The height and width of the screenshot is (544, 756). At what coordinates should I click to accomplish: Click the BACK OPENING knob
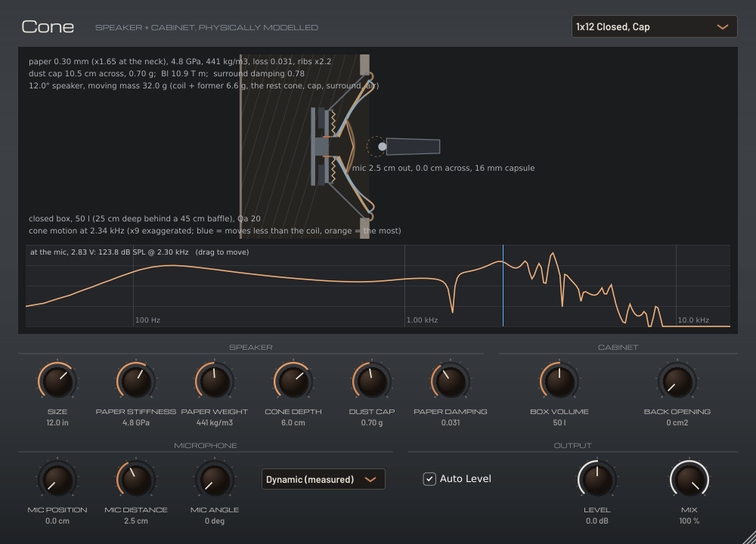coord(677,381)
